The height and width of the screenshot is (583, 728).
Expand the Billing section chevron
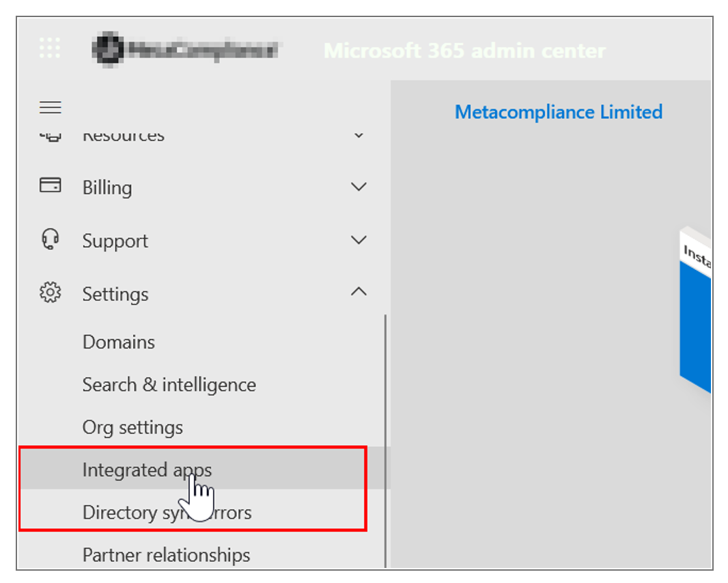pyautogui.click(x=359, y=187)
